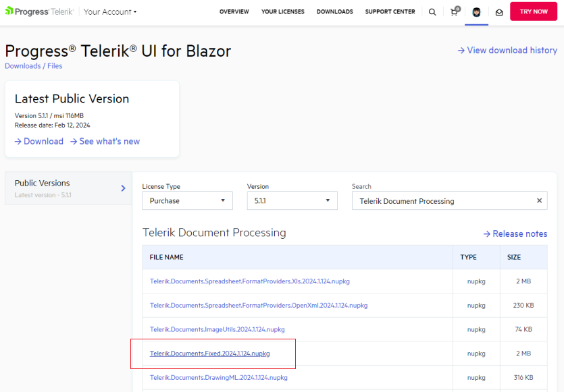Open the License Type dropdown

187,200
